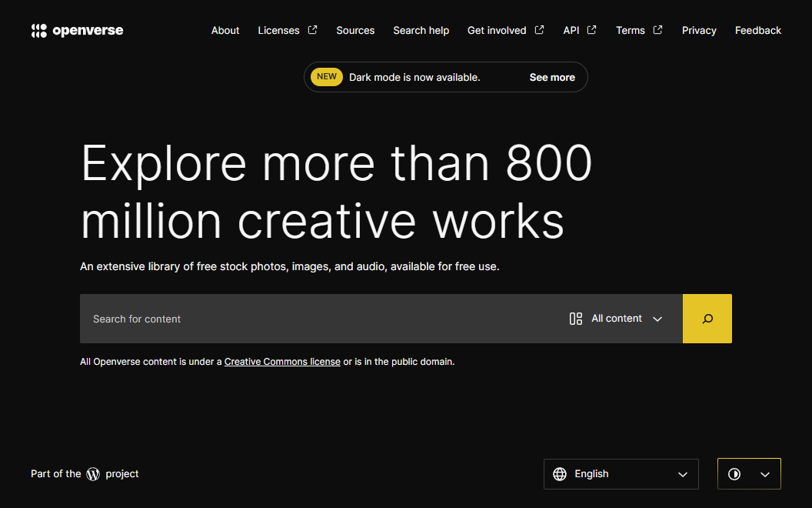Click the globe icon in language selector

coord(561,474)
